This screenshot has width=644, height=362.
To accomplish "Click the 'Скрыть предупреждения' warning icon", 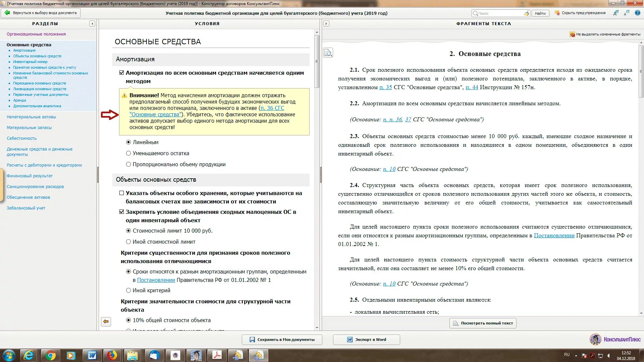I will (x=557, y=13).
